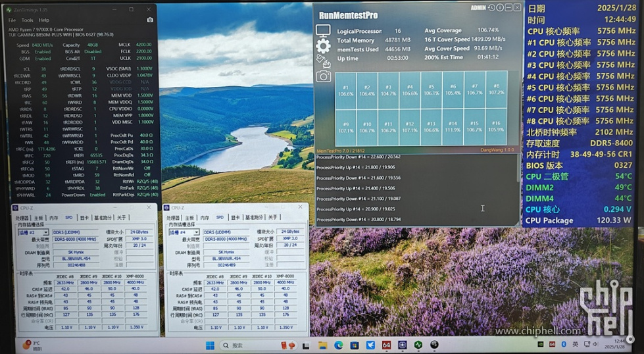
Task: Switch to 关于 tab in the slot #4 CPU-Z window
Action: (273, 217)
